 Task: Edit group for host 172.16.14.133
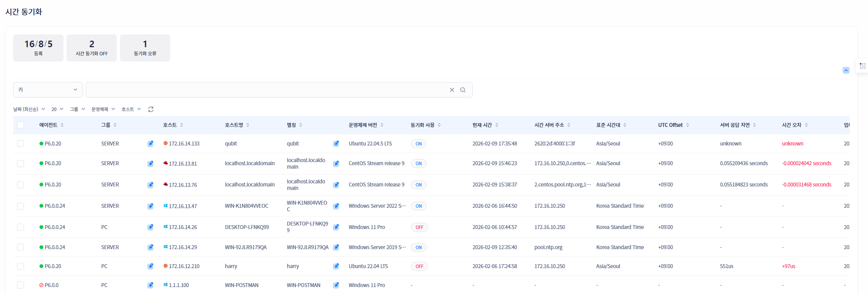pyautogui.click(x=150, y=144)
